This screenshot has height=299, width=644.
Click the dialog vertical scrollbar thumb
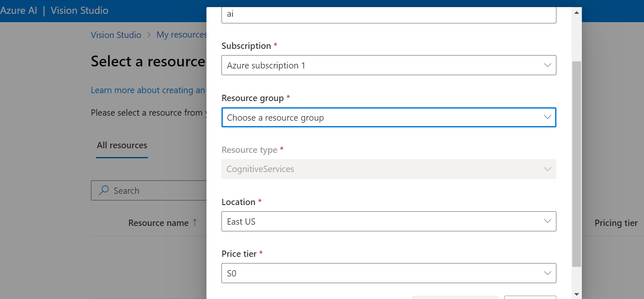point(577,164)
